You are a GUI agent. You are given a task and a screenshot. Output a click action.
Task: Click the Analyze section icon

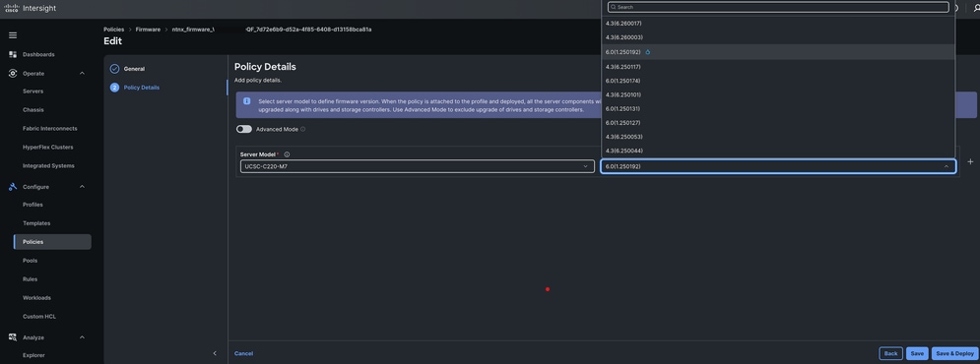pyautogui.click(x=13, y=337)
